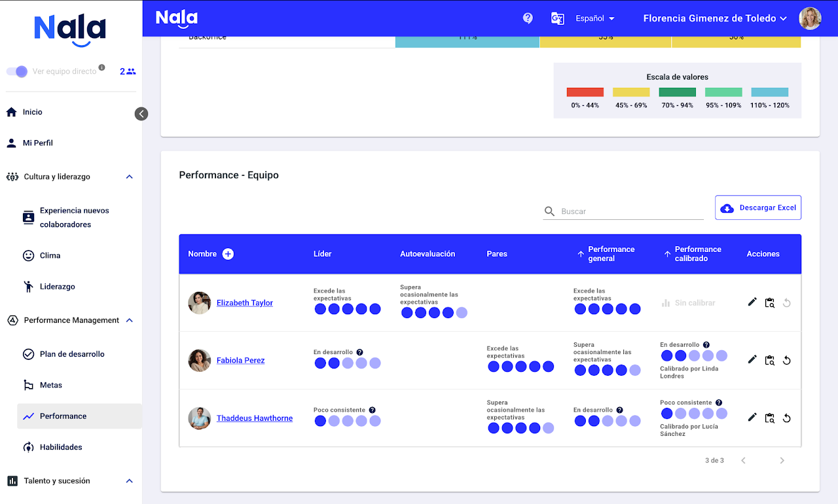Click the help icon beside Poco consistente in Líder column

point(372,410)
